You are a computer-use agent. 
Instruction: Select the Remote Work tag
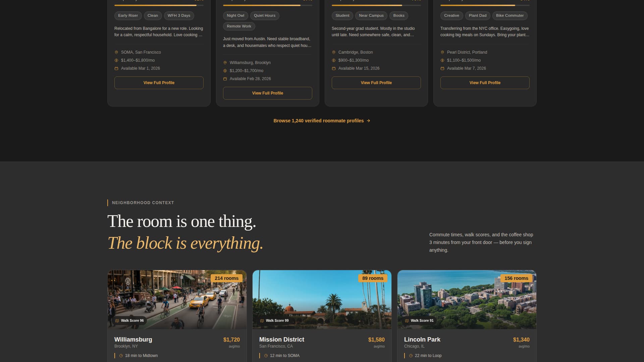pyautogui.click(x=239, y=26)
